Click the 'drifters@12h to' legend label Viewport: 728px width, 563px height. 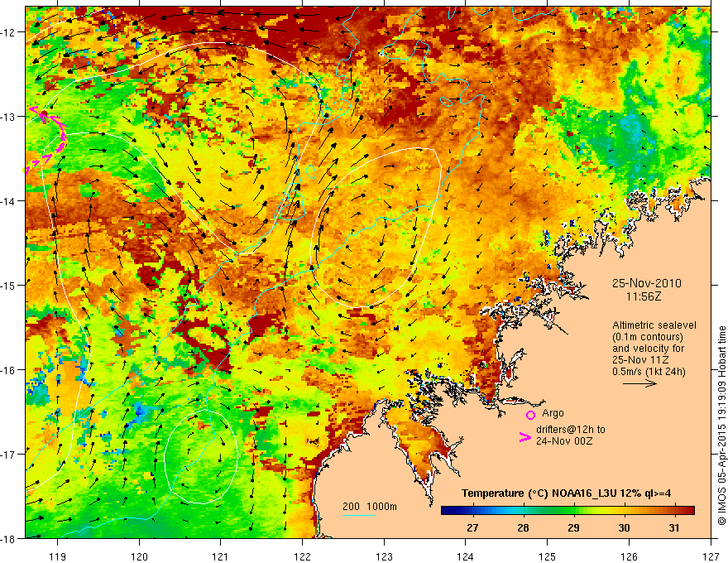[x=571, y=430]
